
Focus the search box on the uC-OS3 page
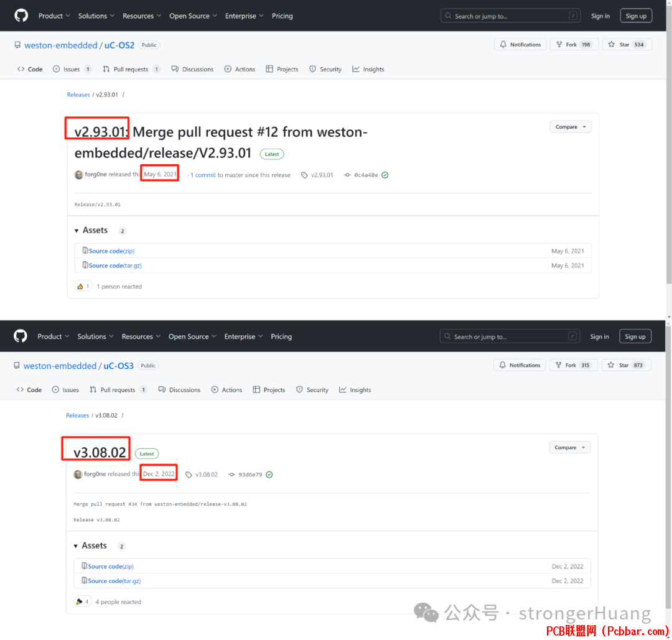pyautogui.click(x=510, y=336)
